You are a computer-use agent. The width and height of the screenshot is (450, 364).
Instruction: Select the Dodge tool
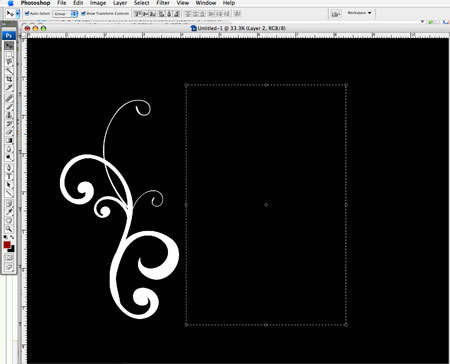coord(9,157)
